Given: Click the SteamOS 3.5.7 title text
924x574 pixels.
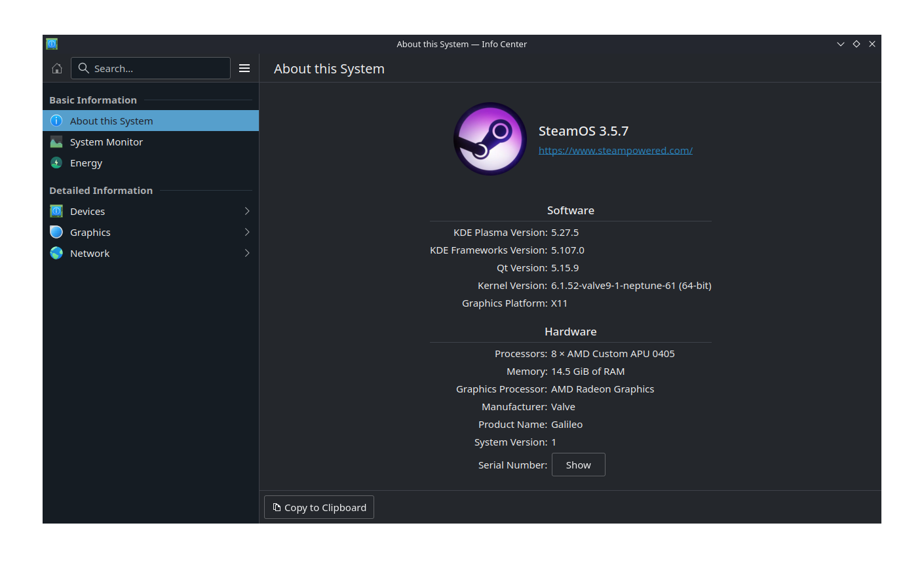Looking at the screenshot, I should click(583, 131).
